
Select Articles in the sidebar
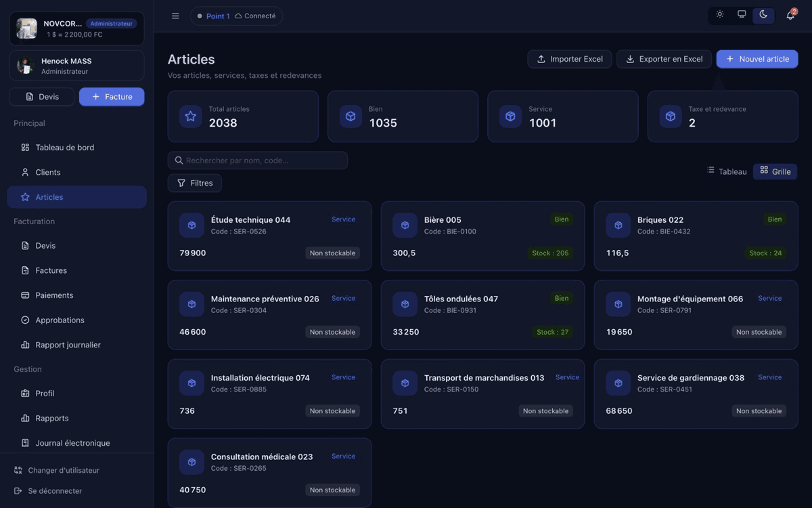(76, 197)
